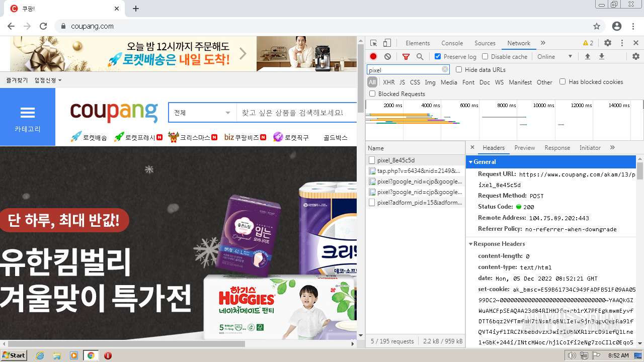
Task: Stop recording network log
Action: pyautogui.click(x=373, y=57)
